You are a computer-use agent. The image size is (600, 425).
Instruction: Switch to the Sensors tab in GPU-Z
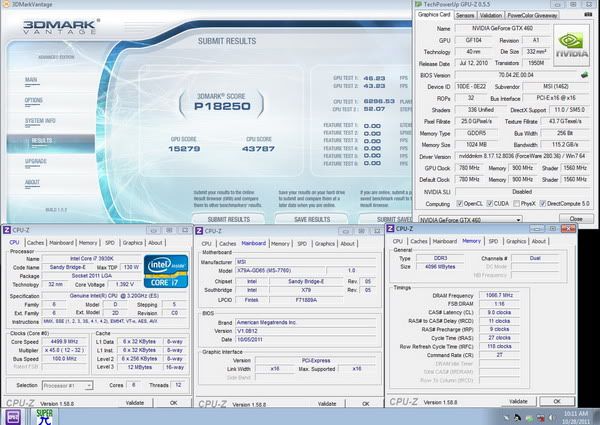(x=465, y=15)
